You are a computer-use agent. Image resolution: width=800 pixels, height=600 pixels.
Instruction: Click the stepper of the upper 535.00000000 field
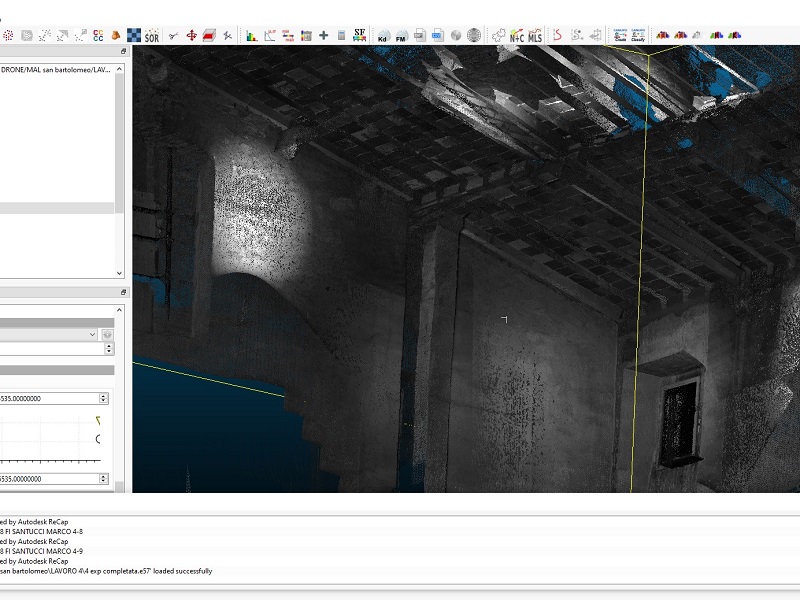(104, 398)
